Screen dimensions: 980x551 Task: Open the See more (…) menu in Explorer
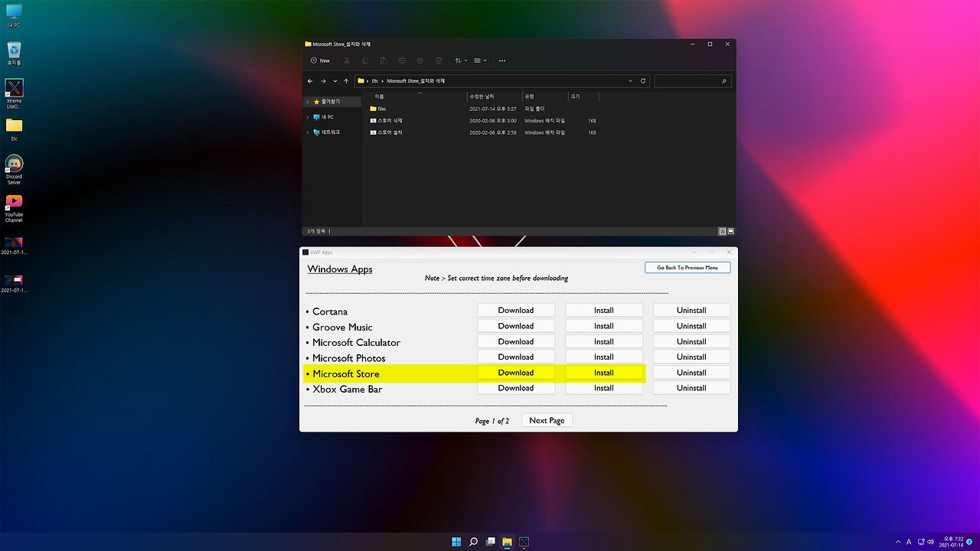(502, 60)
